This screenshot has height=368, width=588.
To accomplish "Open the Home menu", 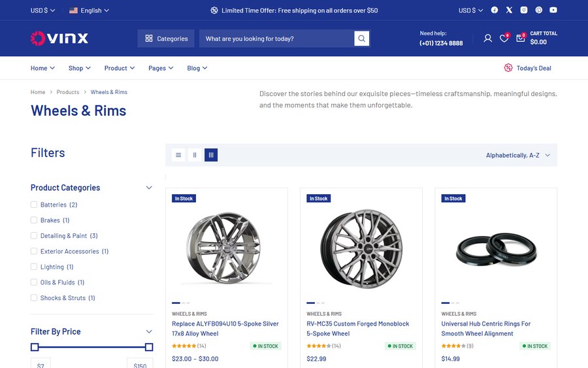I will [42, 68].
